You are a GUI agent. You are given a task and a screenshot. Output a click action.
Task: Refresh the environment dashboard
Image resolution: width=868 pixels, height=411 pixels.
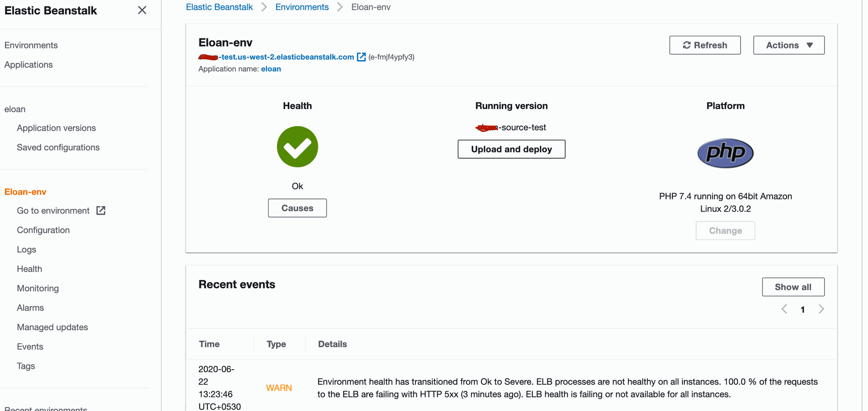click(705, 45)
